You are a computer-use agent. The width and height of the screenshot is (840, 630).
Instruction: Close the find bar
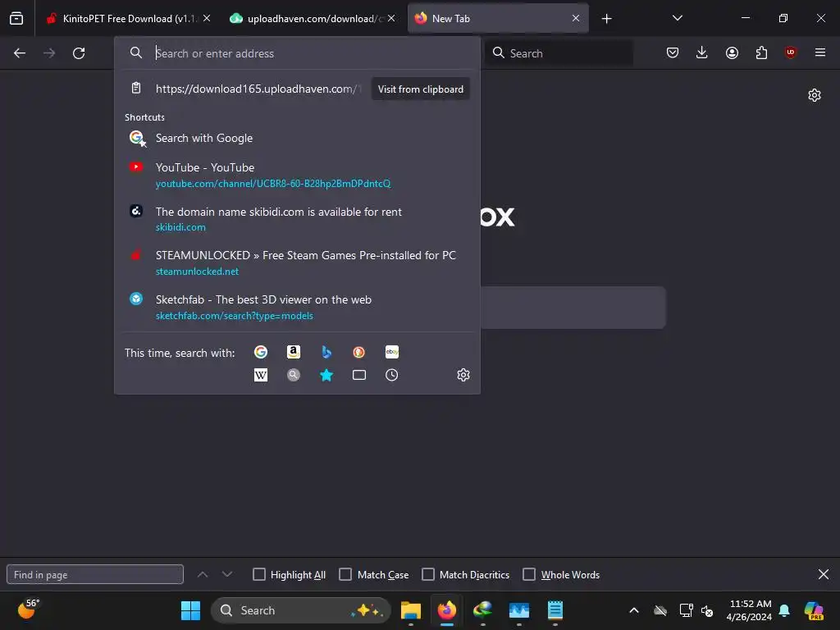[x=824, y=574]
